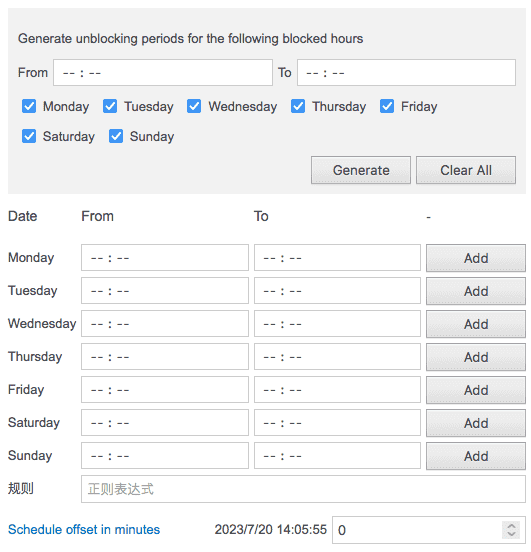531x552 pixels.
Task: Click the regex rule input field
Action: point(304,489)
